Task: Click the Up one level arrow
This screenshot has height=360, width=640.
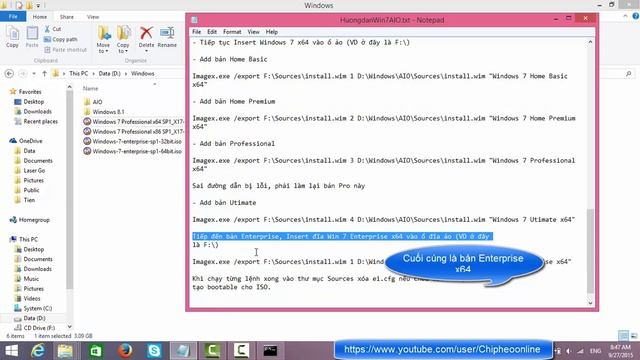Action: coord(44,73)
